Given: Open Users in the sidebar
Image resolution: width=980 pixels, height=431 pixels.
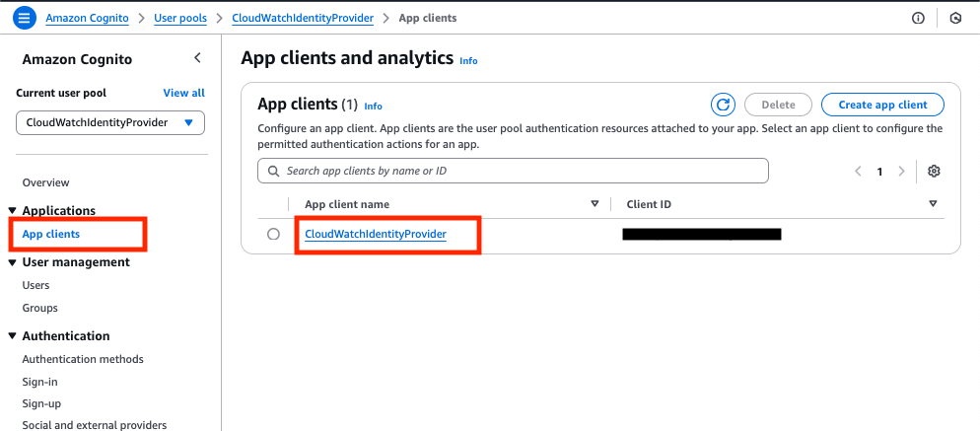Looking at the screenshot, I should click(x=35, y=285).
